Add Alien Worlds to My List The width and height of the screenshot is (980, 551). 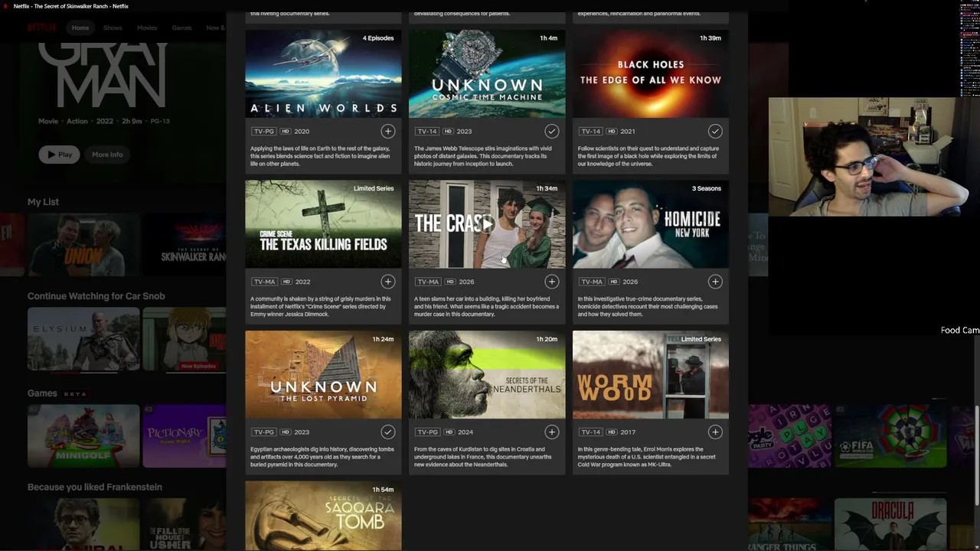click(388, 131)
